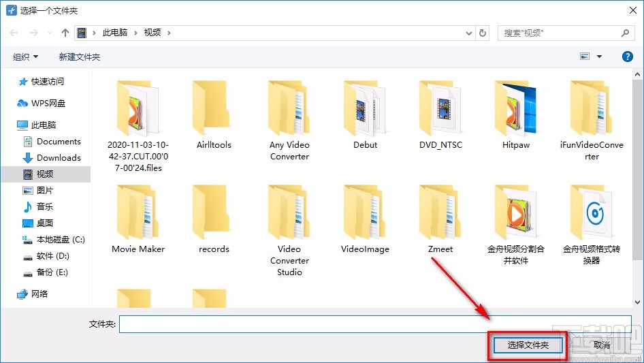Click the 取消 button
Image resolution: width=644 pixels, height=363 pixels.
(x=602, y=345)
